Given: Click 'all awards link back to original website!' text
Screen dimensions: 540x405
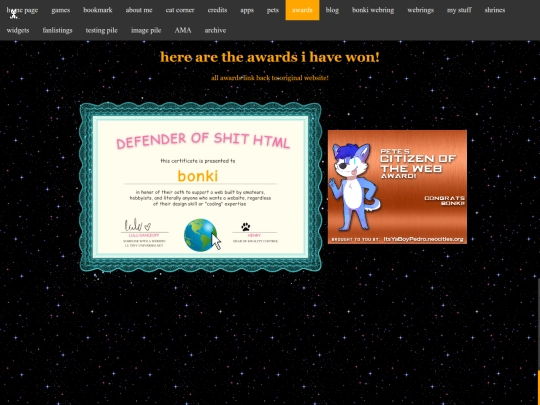Looking at the screenshot, I should coord(270,78).
